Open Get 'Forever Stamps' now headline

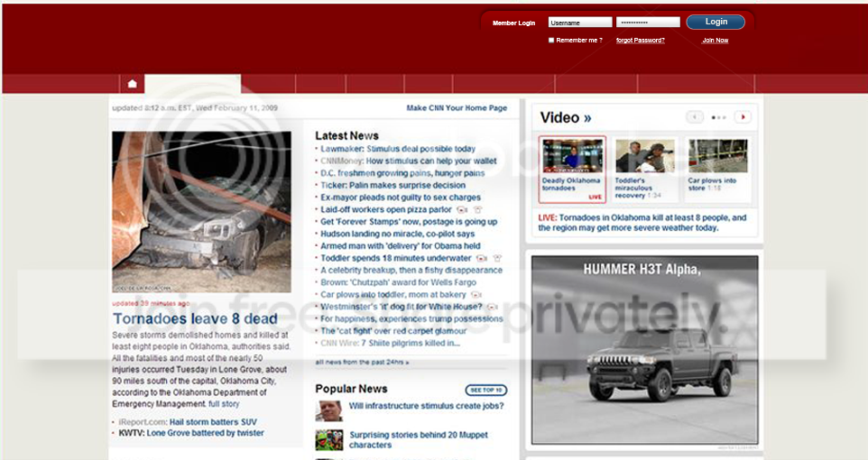click(409, 222)
